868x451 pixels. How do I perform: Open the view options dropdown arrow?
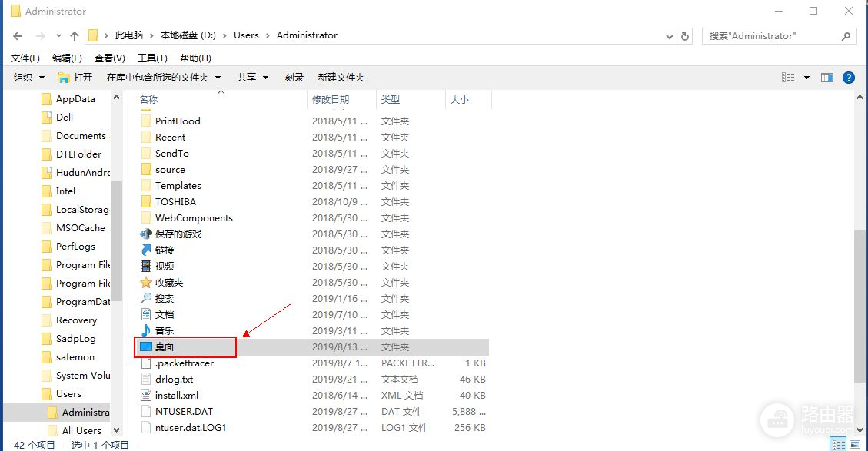coord(806,78)
